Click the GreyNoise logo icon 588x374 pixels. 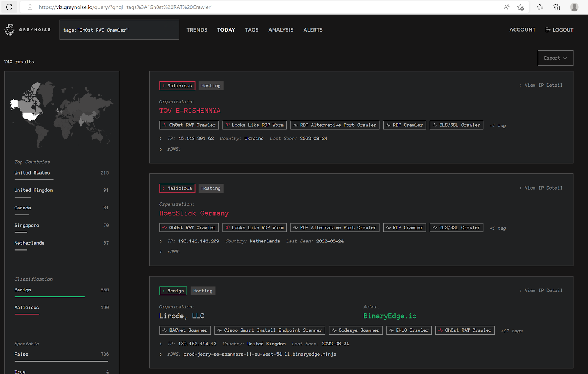click(x=10, y=30)
